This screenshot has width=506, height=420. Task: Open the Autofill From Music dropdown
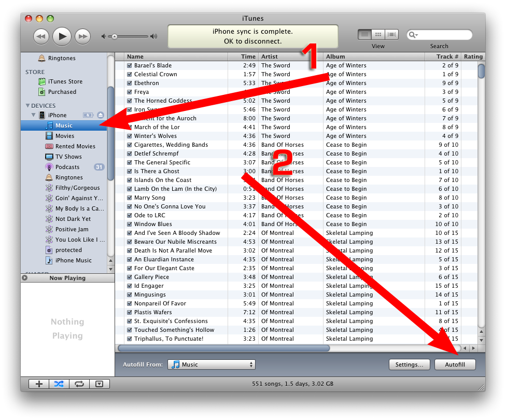212,365
